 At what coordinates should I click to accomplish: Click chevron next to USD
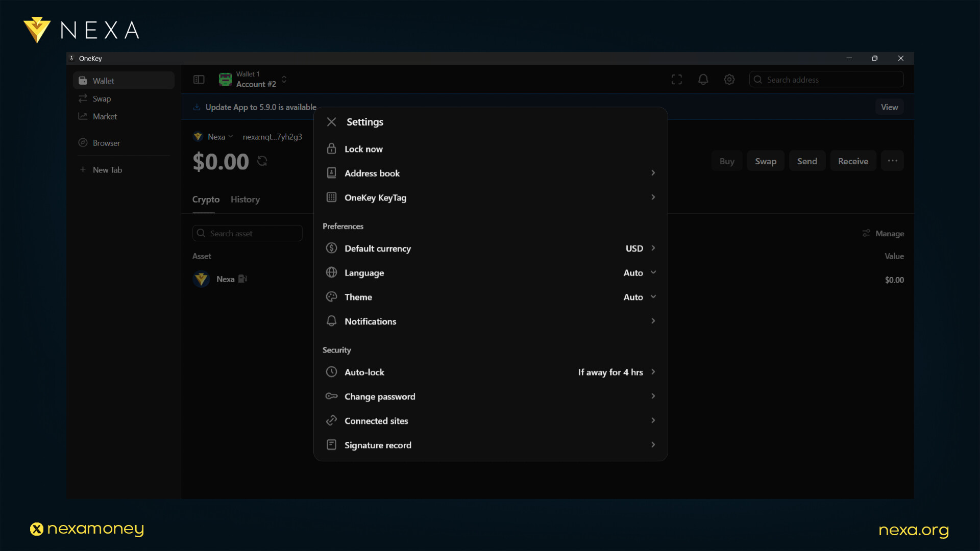653,248
